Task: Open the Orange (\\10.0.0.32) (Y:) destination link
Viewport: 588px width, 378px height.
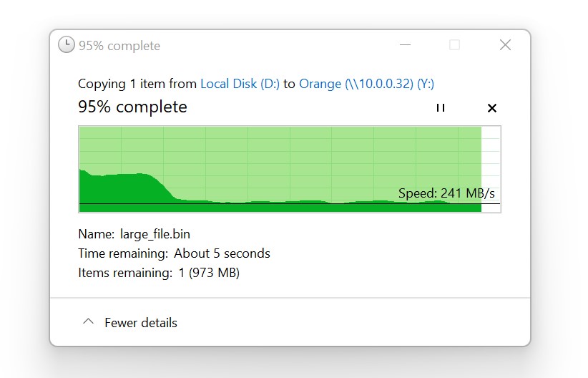Action: pos(365,84)
